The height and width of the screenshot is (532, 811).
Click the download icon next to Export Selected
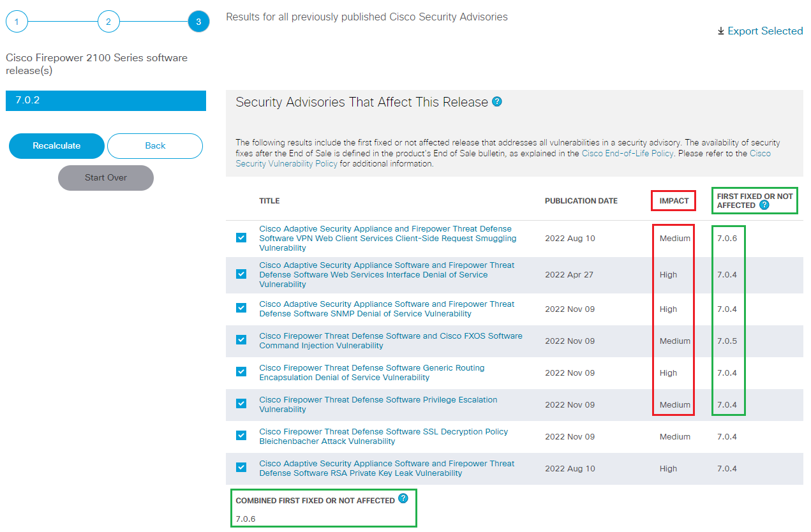tap(721, 31)
